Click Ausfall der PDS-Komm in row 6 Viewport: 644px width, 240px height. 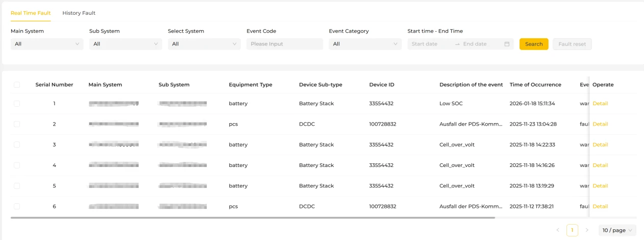(x=471, y=206)
